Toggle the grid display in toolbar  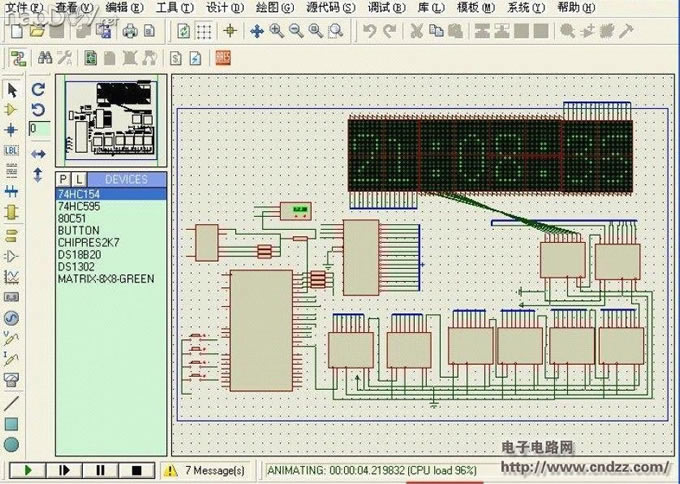tap(204, 31)
